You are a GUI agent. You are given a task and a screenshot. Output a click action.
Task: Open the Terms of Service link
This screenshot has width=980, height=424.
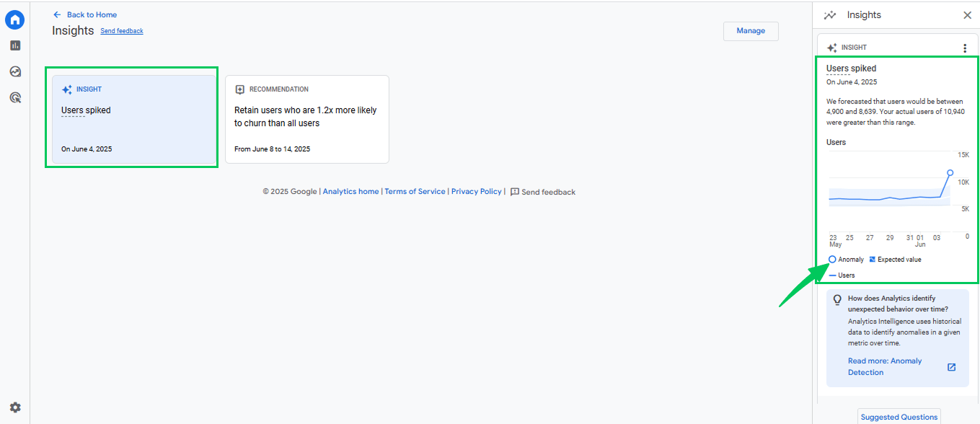pos(415,192)
